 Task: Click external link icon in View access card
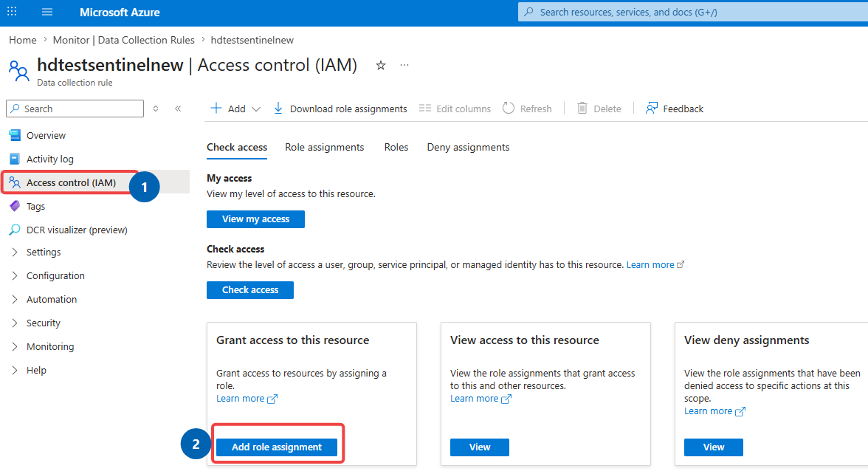[506, 399]
